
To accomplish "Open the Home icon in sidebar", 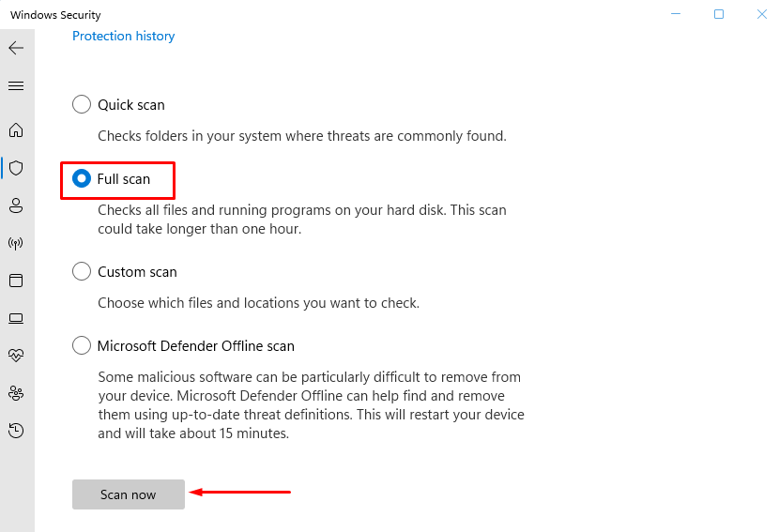I will pyautogui.click(x=16, y=130).
